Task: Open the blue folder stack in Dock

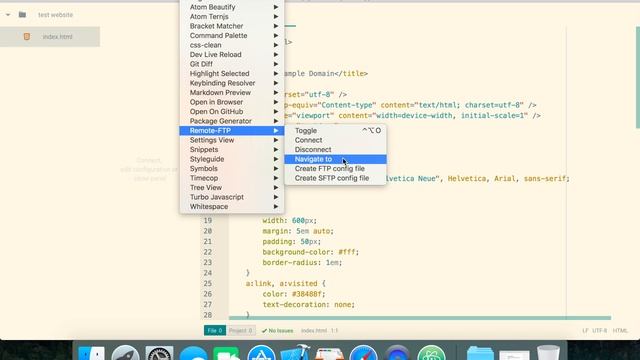Action: point(480,353)
